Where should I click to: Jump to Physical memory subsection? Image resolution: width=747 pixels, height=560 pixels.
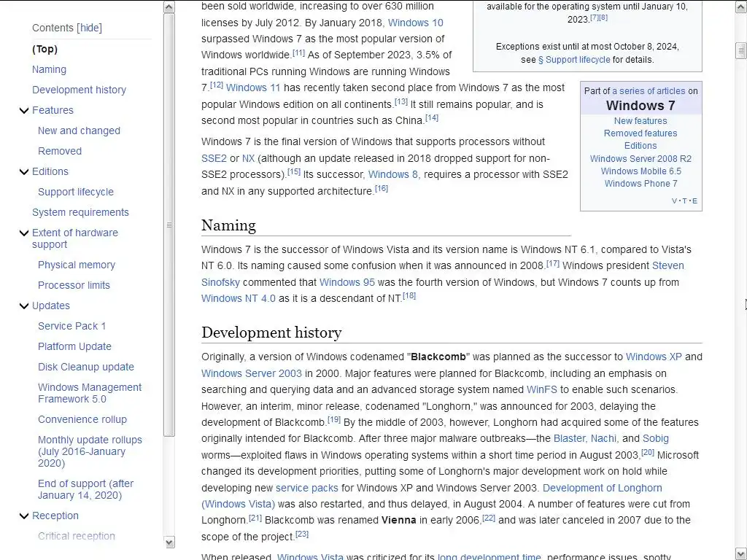[x=76, y=265]
